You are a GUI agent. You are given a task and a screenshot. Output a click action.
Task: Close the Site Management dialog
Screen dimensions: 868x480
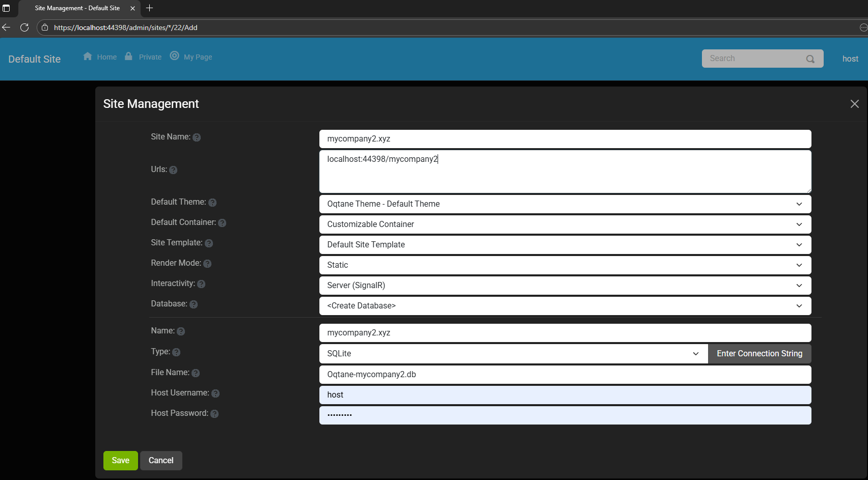coord(854,104)
